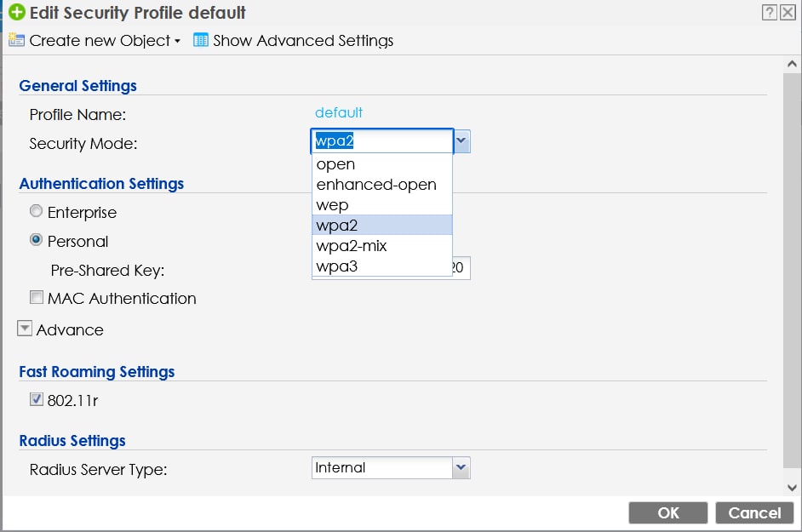Expand the Advance section arrow
The width and height of the screenshot is (802, 532).
(x=25, y=329)
